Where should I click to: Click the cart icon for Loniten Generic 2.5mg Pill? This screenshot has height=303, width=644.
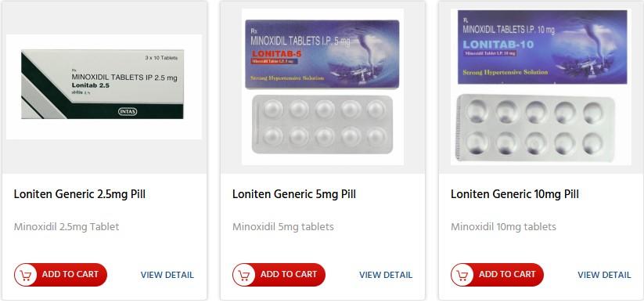26,275
